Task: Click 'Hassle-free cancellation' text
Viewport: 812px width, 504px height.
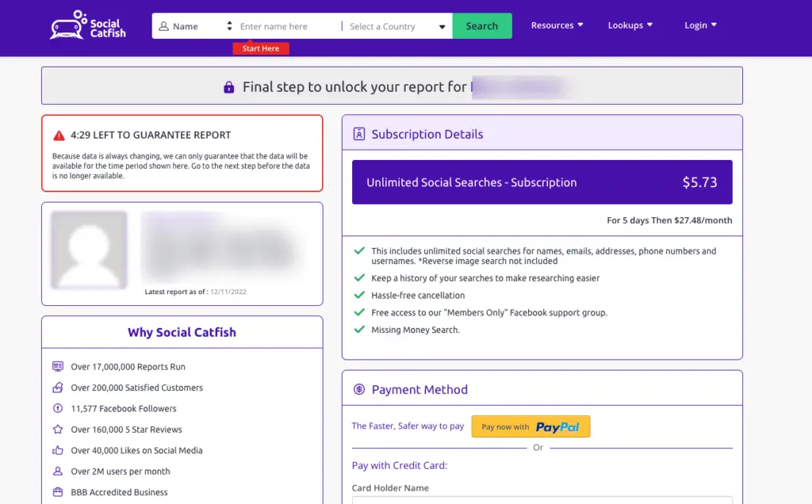Action: (418, 296)
